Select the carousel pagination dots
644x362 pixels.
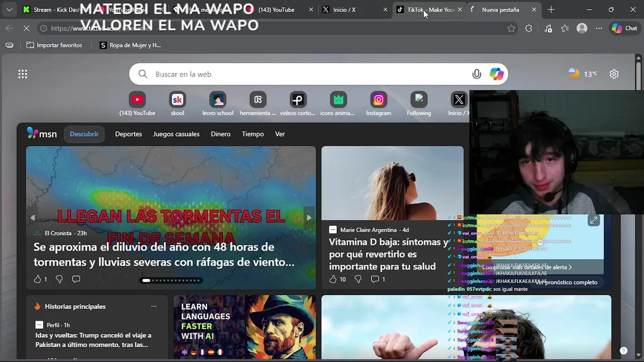(x=171, y=281)
